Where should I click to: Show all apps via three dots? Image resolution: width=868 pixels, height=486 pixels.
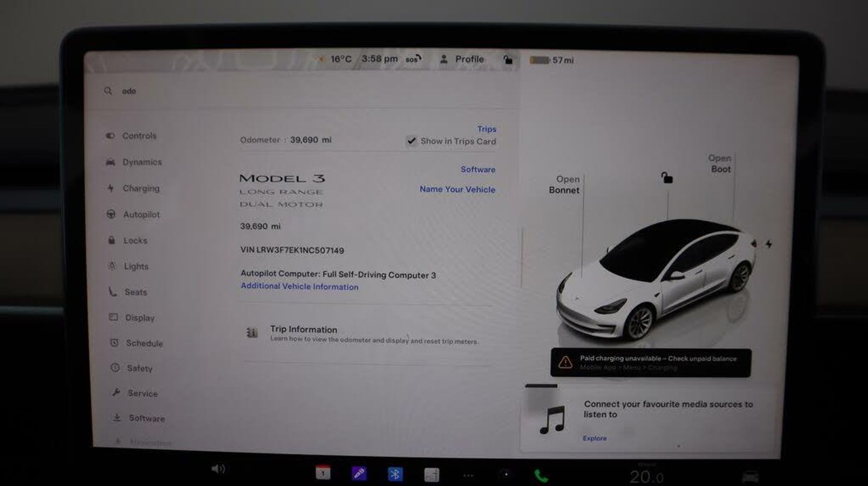468,475
